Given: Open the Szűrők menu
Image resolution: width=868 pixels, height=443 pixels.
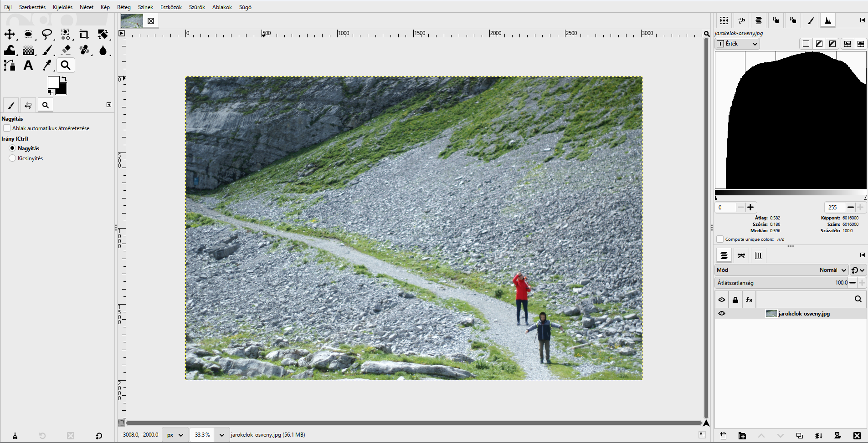Looking at the screenshot, I should 197,7.
